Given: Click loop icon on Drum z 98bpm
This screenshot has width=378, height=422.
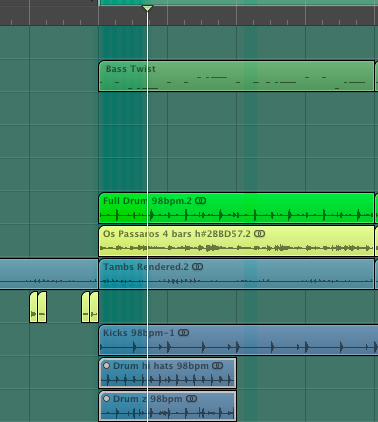Looking at the screenshot, I should click(x=192, y=399).
